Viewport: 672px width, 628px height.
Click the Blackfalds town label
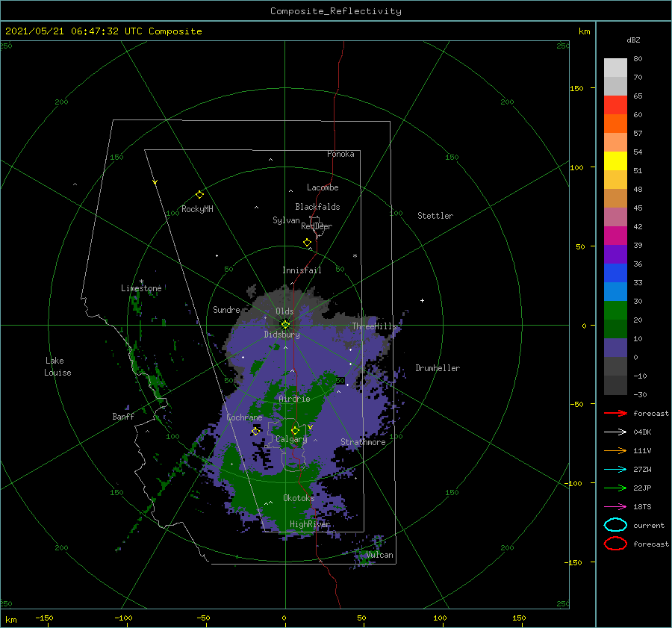coord(317,207)
